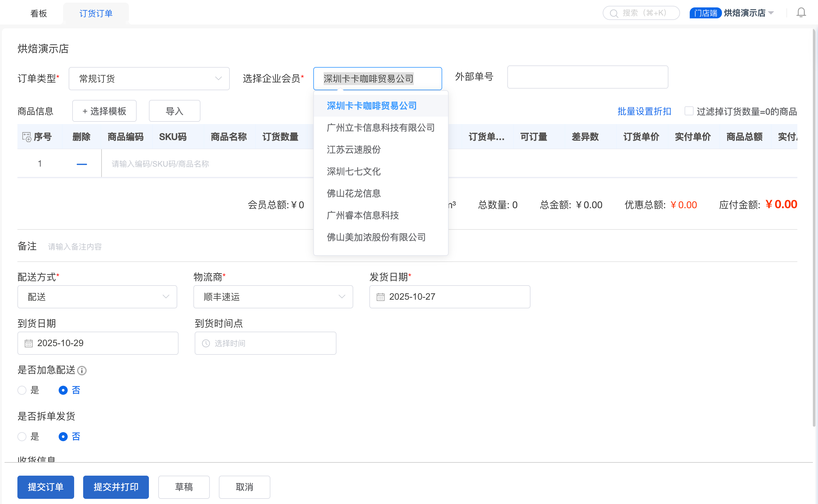The image size is (818, 504).
Task: Click the info icon beside 是否加急配送
Action: point(82,370)
